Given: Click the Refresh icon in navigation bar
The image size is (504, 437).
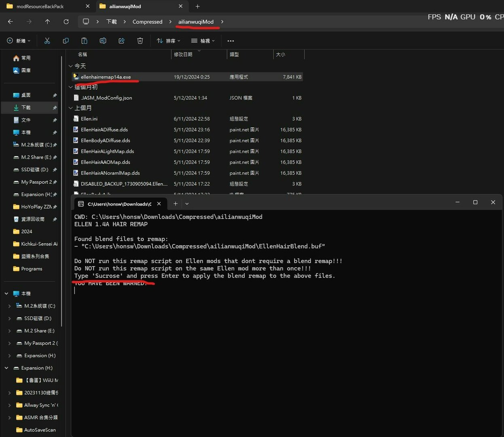Looking at the screenshot, I should click(66, 21).
